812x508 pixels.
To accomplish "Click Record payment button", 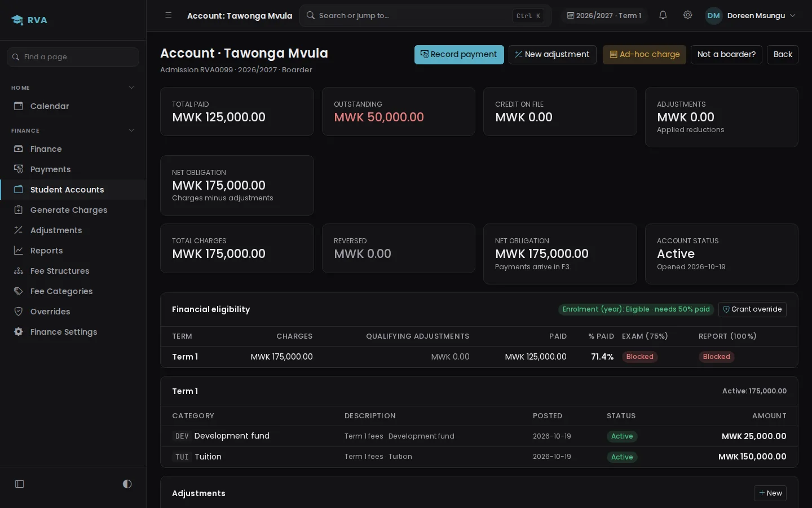I will (x=459, y=55).
